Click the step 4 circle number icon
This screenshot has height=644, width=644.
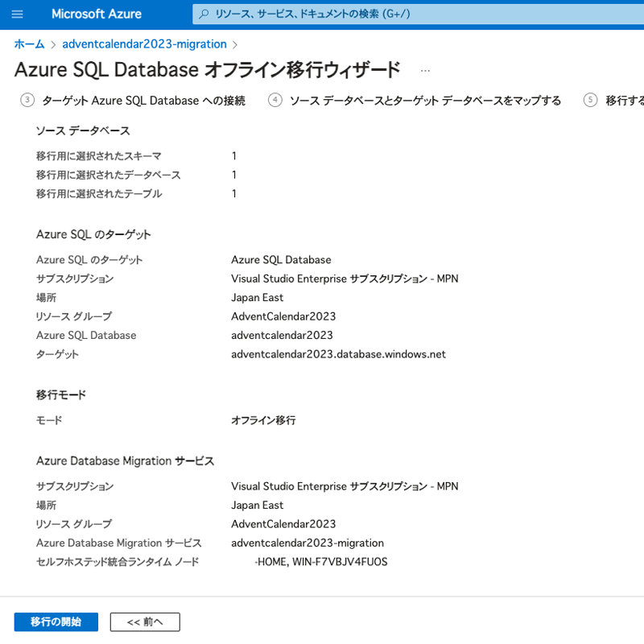point(275,100)
